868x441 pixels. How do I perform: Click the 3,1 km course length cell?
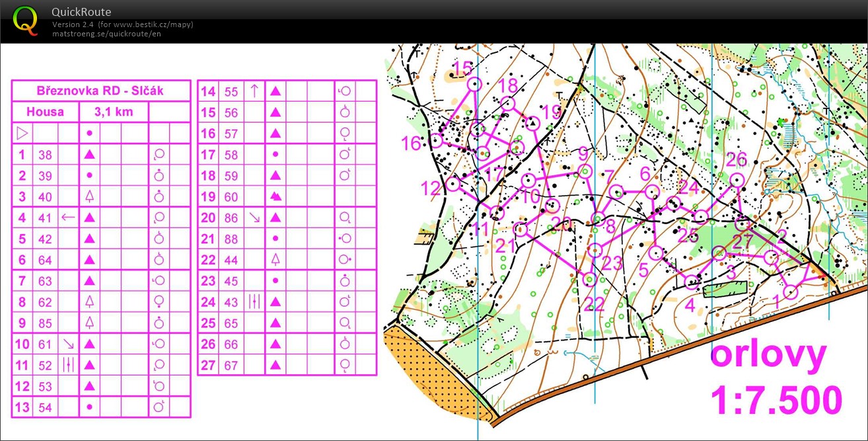(114, 112)
